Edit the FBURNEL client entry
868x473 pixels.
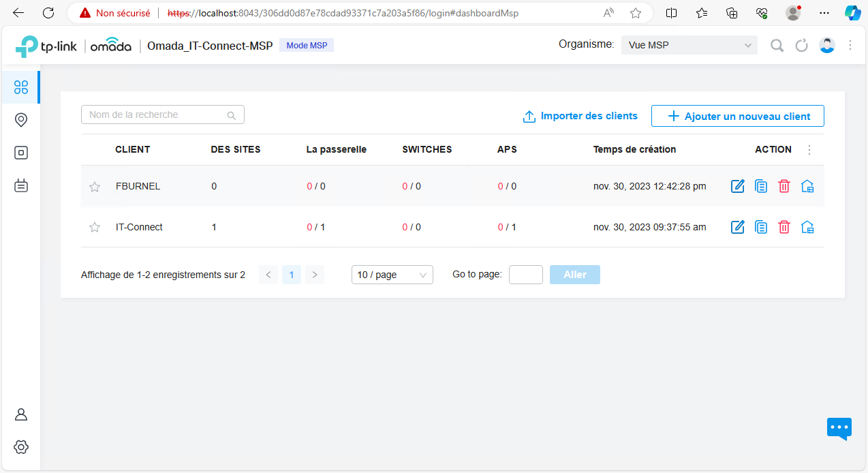(x=737, y=186)
